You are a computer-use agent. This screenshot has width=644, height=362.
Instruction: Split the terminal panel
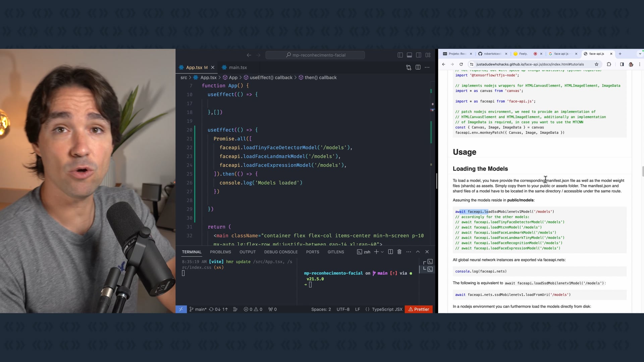click(x=390, y=252)
